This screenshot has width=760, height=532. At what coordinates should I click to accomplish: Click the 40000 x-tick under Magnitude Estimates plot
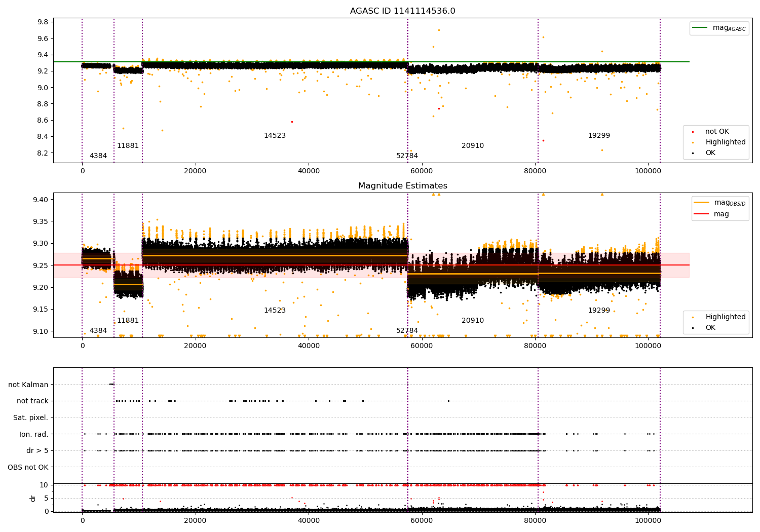[309, 346]
